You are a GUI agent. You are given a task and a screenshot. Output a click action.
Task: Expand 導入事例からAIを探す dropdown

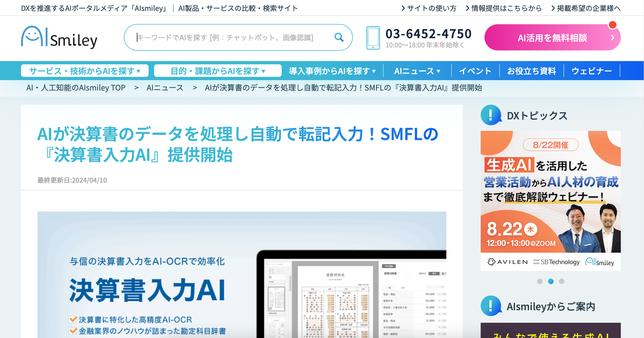332,71
